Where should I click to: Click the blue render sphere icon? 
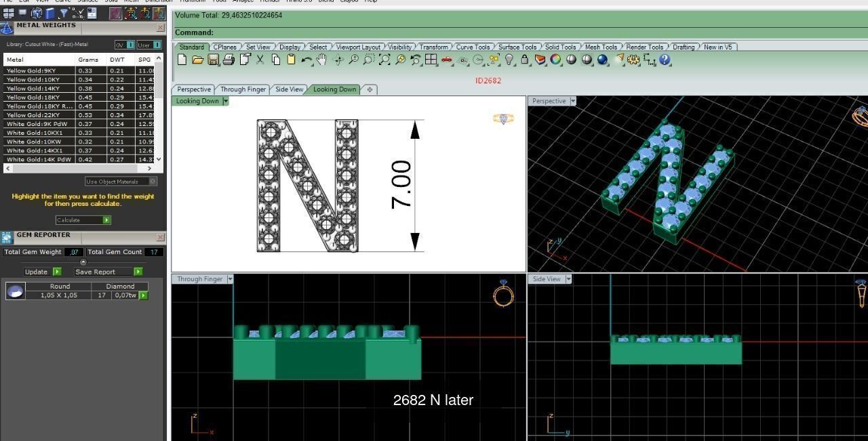tap(602, 60)
